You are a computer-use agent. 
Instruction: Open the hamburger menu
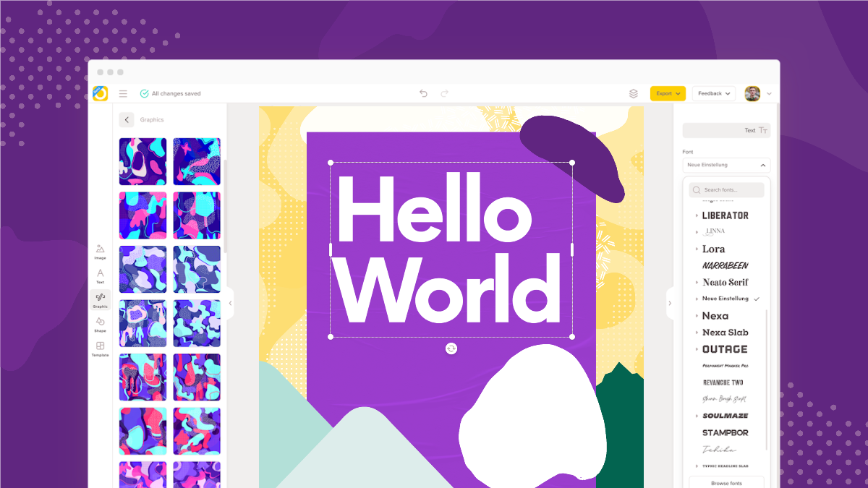tap(123, 93)
